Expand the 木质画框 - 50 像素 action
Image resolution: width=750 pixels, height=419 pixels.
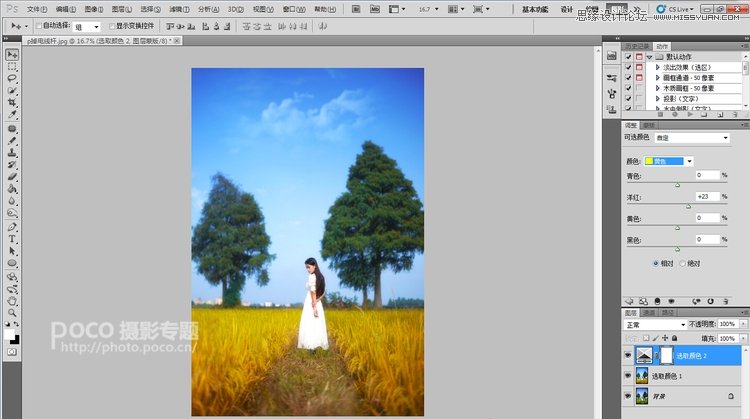coord(658,88)
